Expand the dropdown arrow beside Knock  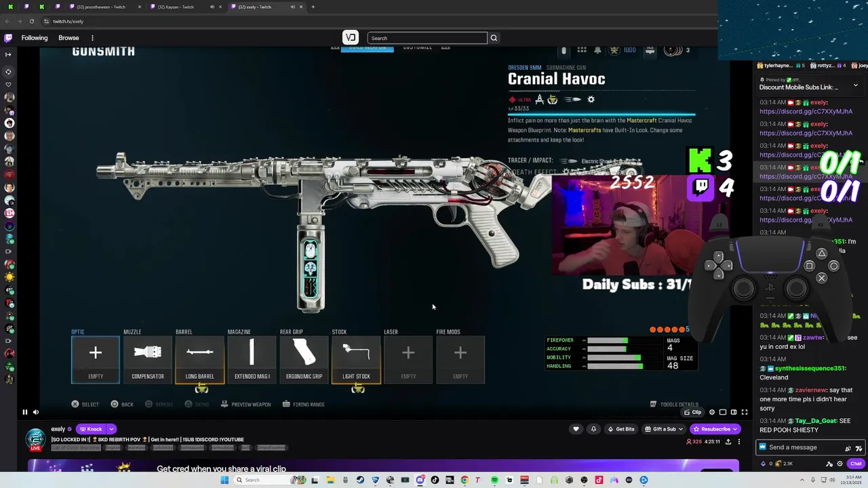coord(111,429)
